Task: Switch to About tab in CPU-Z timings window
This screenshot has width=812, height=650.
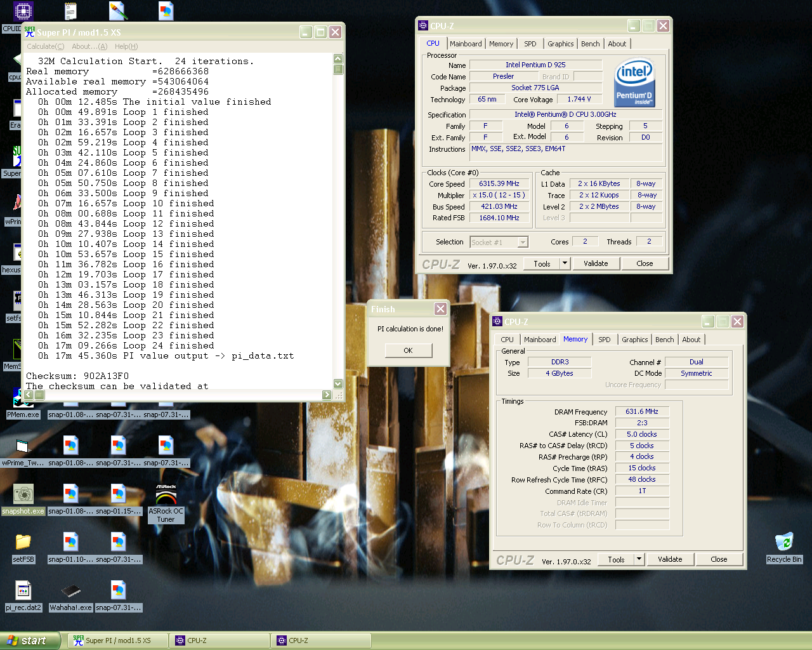Action: [x=691, y=340]
